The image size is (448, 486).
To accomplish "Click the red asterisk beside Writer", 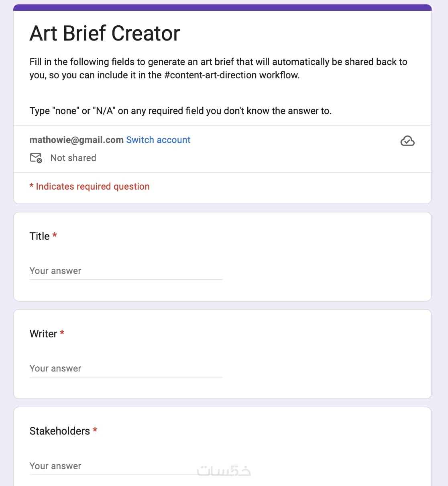I will (62, 333).
